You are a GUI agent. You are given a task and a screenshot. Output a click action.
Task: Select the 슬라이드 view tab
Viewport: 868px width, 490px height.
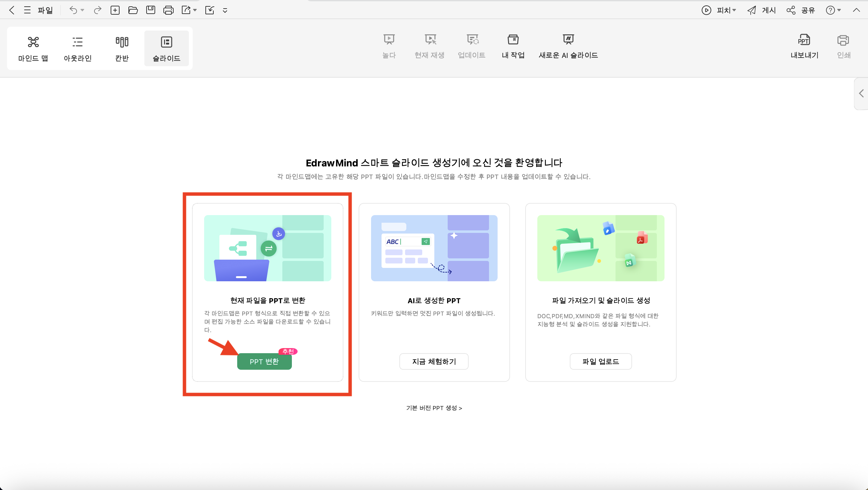(167, 49)
